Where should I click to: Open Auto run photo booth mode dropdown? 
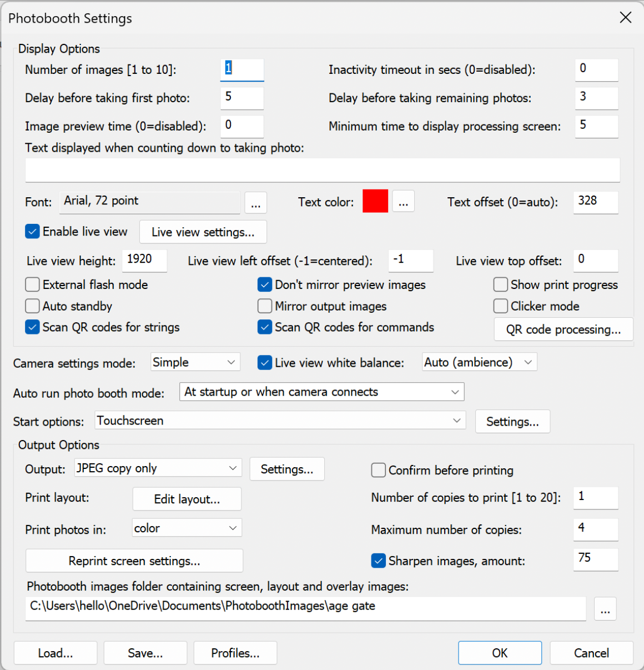[322, 392]
